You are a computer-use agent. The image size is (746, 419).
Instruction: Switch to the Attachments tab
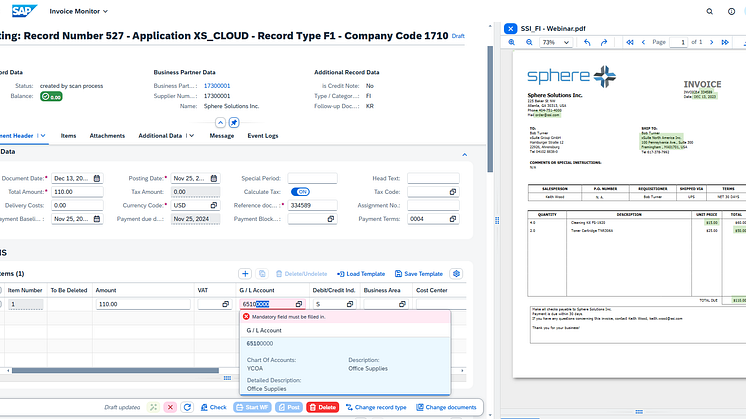click(x=107, y=136)
